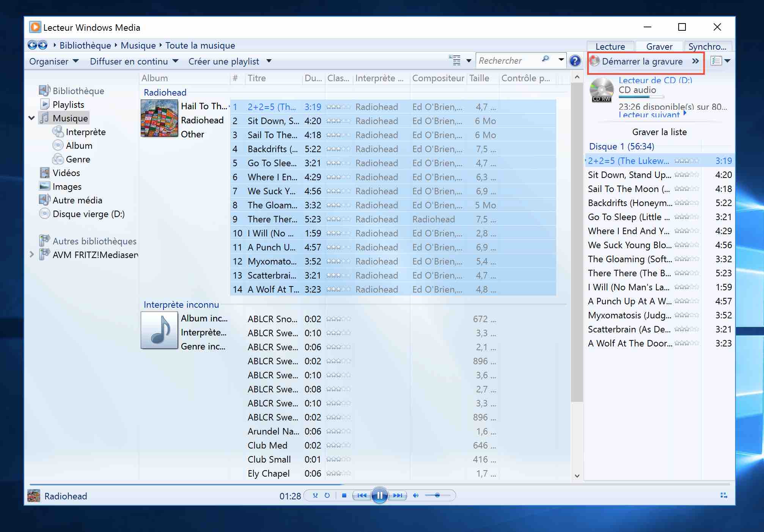The width and height of the screenshot is (764, 532).
Task: Sort by Compositeur column header
Action: 438,78
